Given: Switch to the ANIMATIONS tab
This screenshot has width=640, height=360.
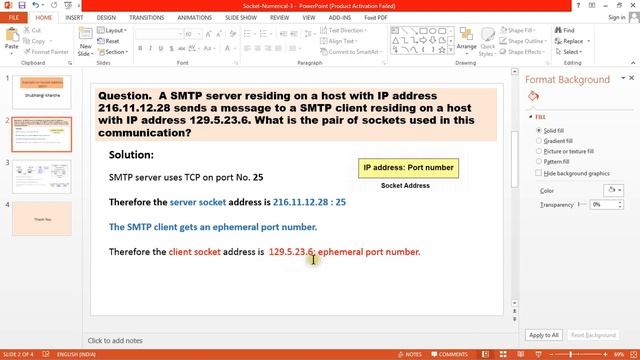Looking at the screenshot, I should pos(194,18).
